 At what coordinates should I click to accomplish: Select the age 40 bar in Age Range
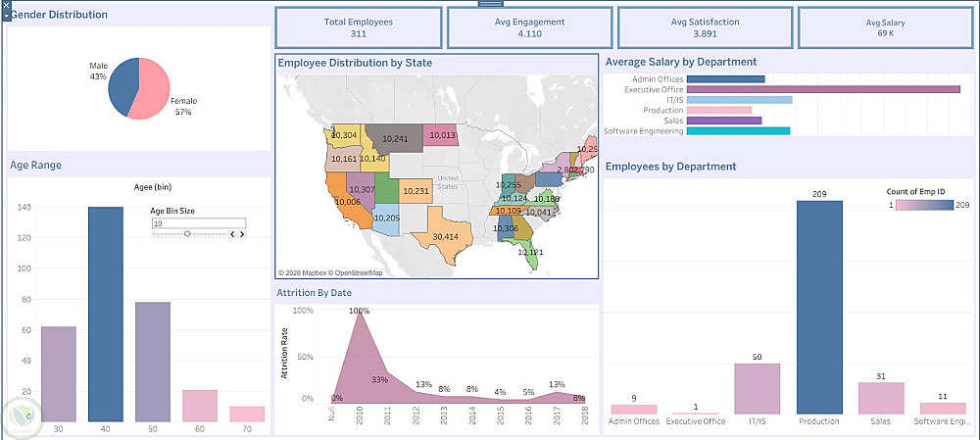coord(106,314)
